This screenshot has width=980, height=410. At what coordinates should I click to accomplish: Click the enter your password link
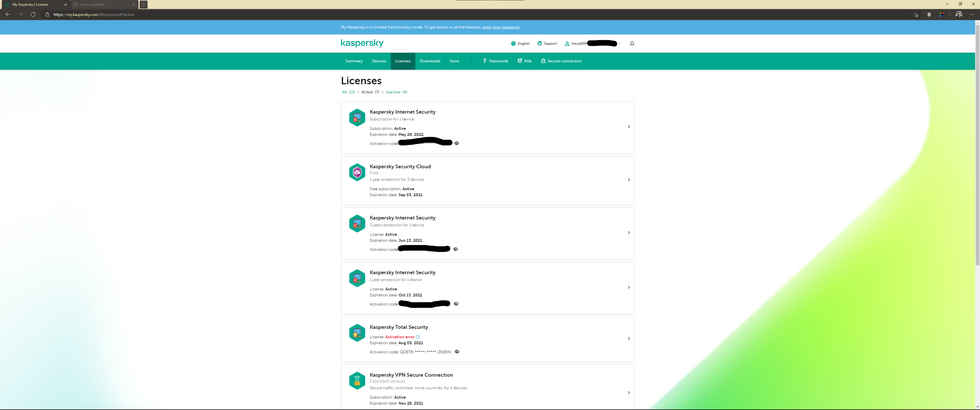pyautogui.click(x=500, y=27)
